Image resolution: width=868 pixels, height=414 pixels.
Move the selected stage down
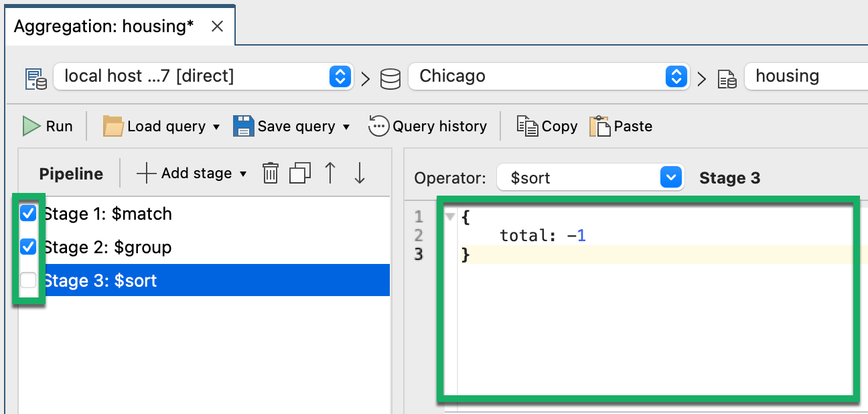(360, 173)
